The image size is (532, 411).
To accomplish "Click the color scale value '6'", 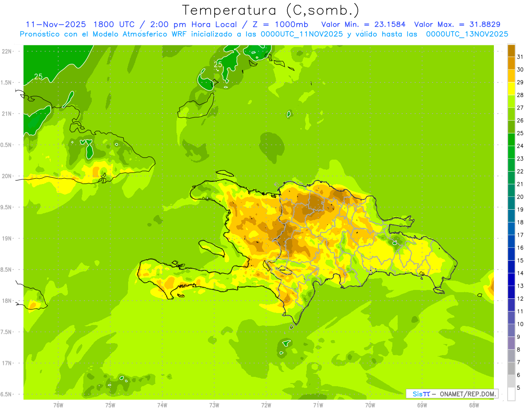I will click(x=519, y=375).
